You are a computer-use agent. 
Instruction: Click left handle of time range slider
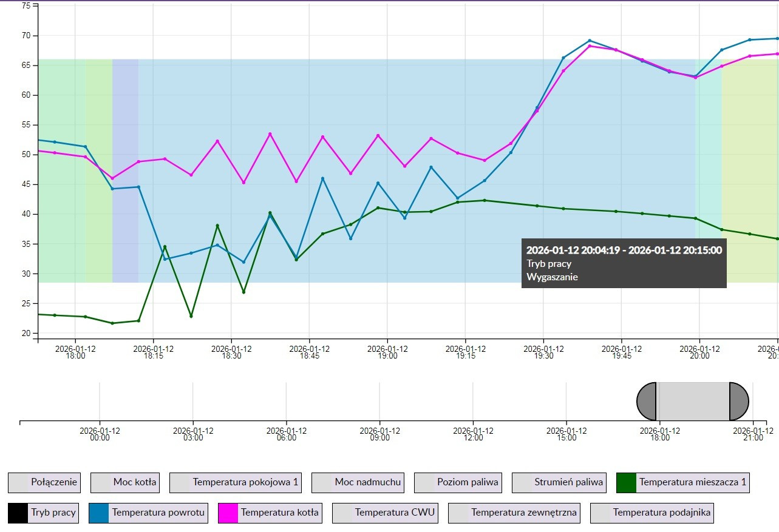pos(647,402)
